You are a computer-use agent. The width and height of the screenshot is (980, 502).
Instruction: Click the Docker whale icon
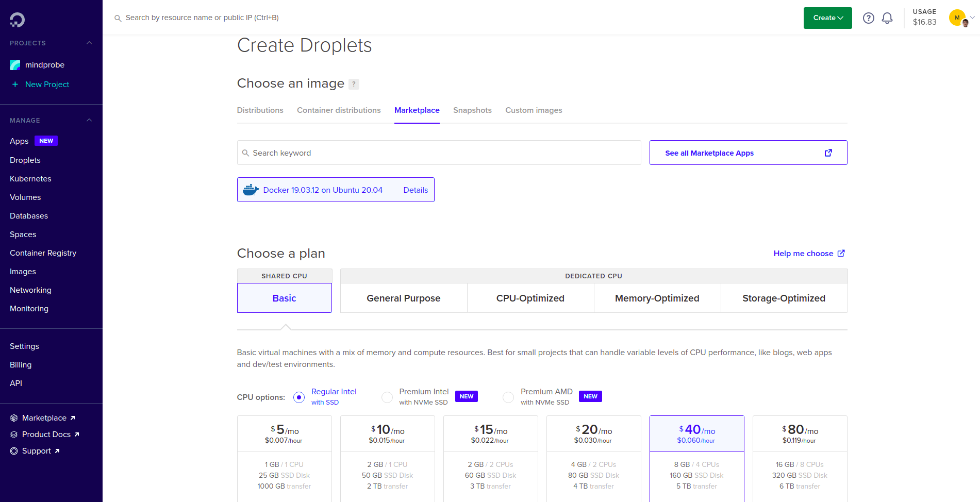click(251, 190)
